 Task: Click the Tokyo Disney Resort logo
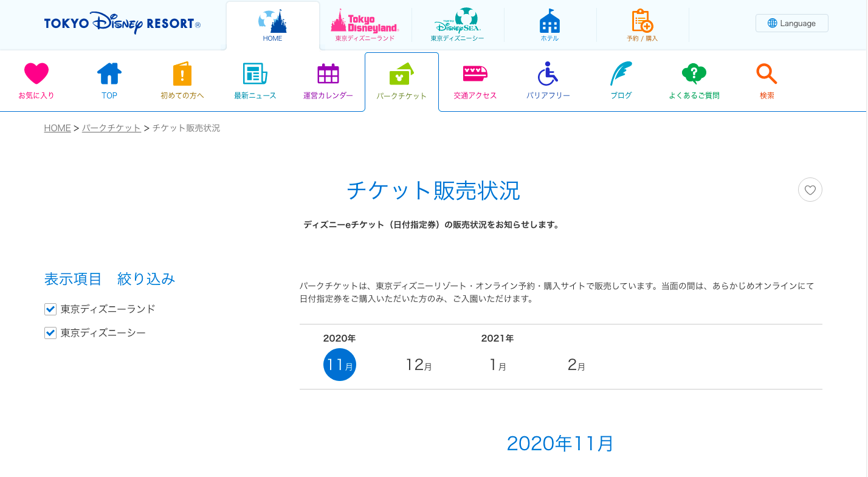(122, 23)
